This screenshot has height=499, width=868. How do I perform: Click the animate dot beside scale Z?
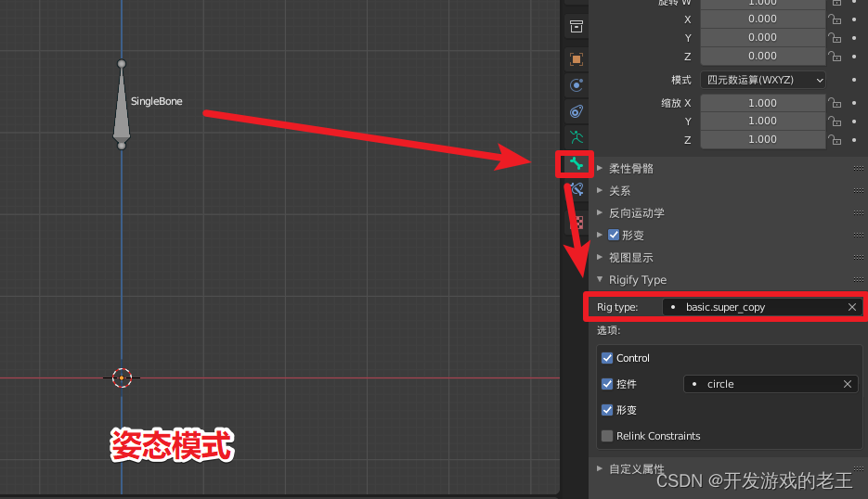coord(854,139)
